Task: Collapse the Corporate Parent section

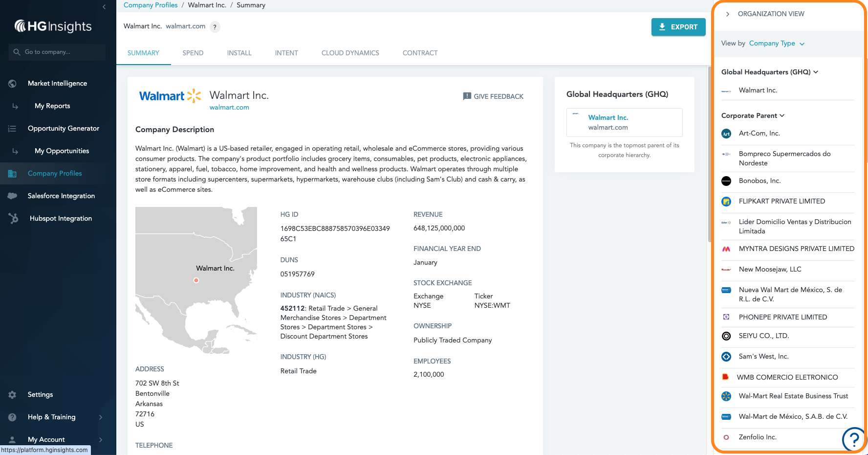Action: point(782,115)
